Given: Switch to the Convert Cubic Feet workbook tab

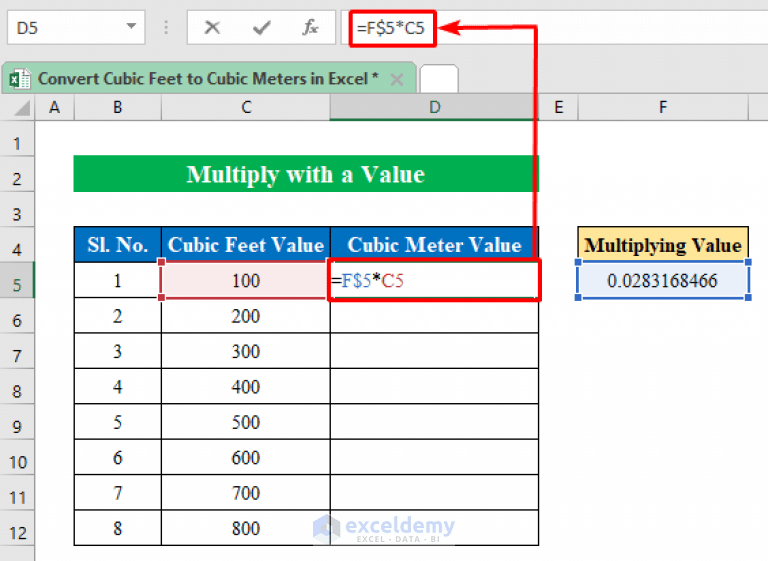Looking at the screenshot, I should click(209, 78).
